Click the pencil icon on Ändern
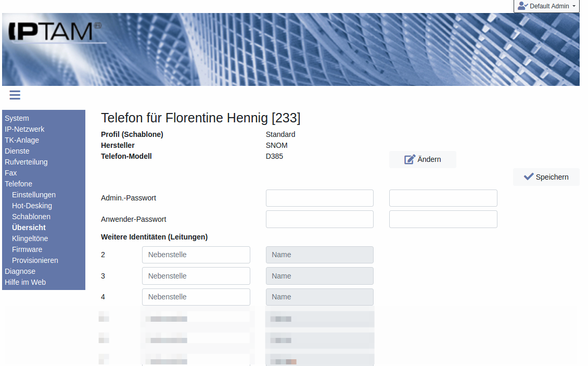 point(410,159)
